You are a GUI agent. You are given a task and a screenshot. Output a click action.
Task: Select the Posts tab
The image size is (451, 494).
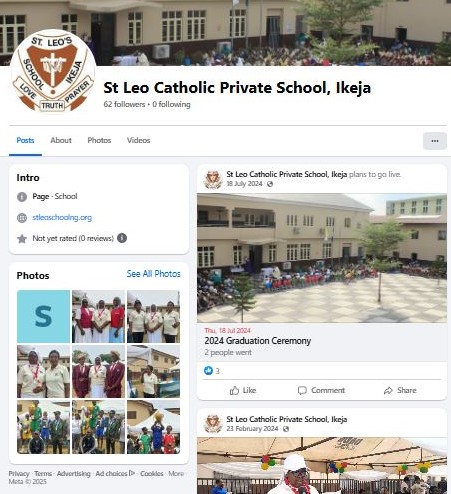pyautogui.click(x=25, y=140)
